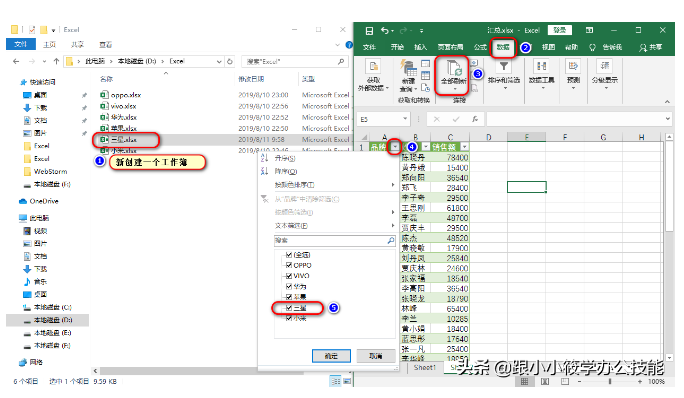Toggle the 三星 filter checkbox
Viewport: 684px width, 398px height.
click(289, 308)
